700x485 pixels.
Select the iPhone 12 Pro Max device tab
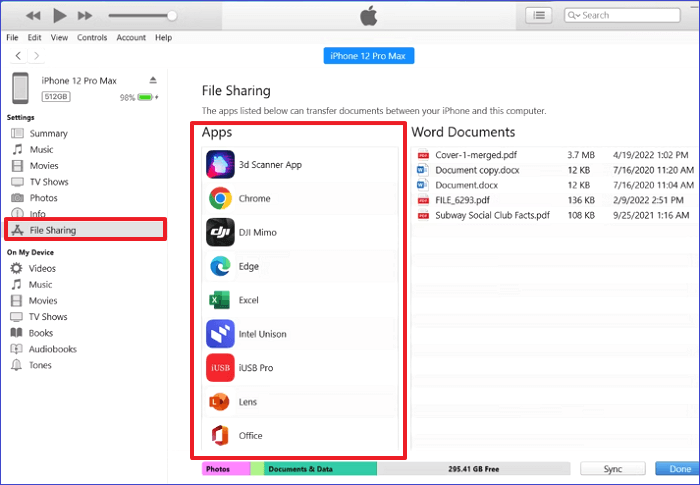tap(369, 56)
